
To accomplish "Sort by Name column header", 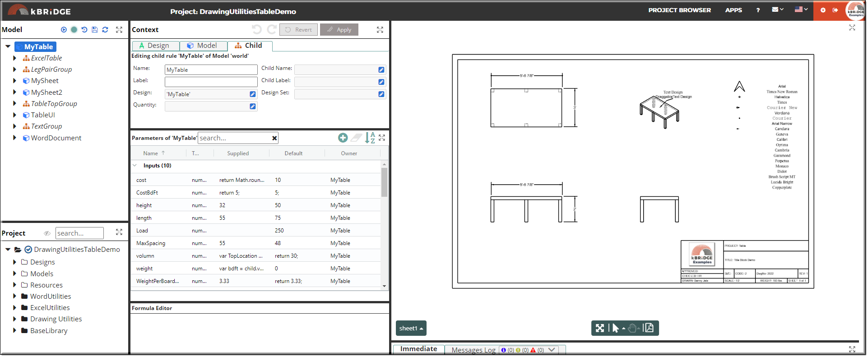I will tap(150, 153).
